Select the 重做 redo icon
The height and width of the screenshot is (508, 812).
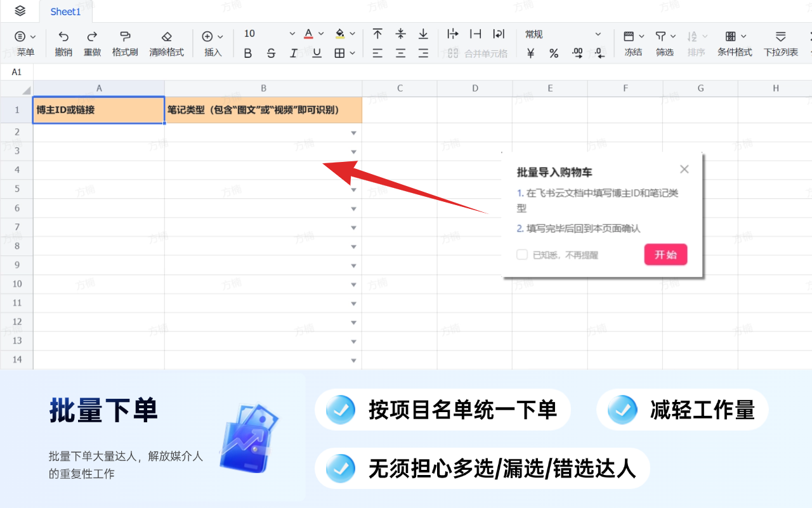92,42
